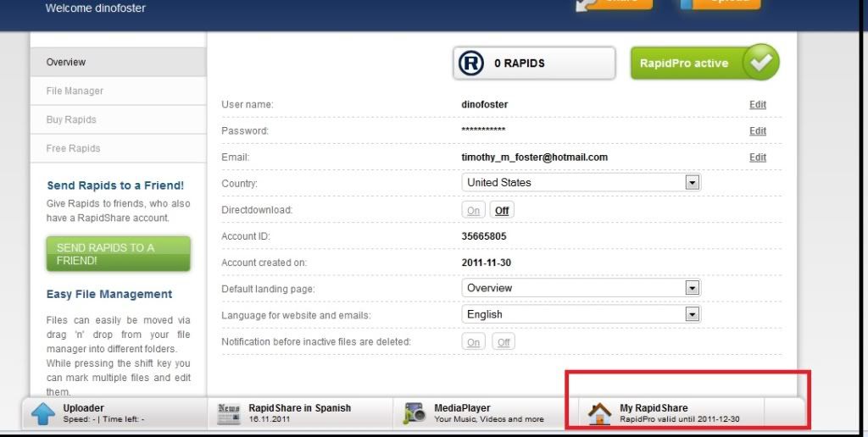Click Edit next to Password

click(757, 131)
